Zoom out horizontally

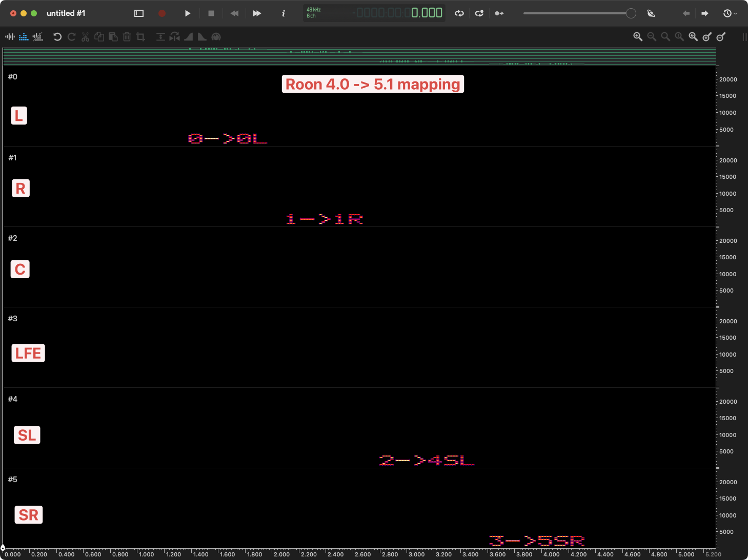pyautogui.click(x=652, y=37)
